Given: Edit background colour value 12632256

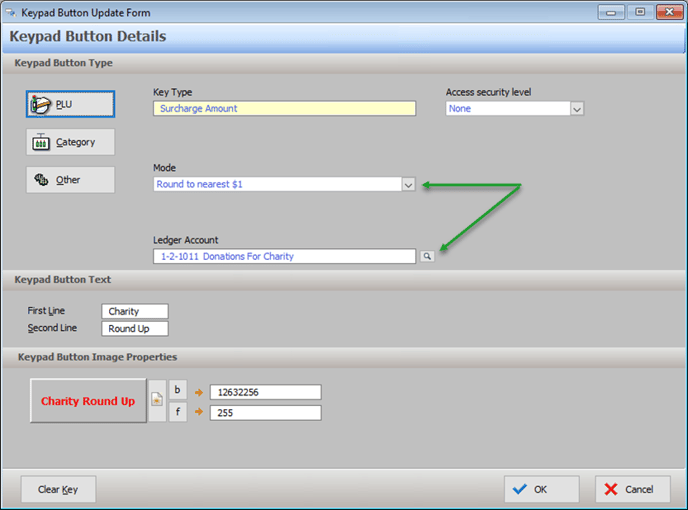Looking at the screenshot, I should click(265, 392).
